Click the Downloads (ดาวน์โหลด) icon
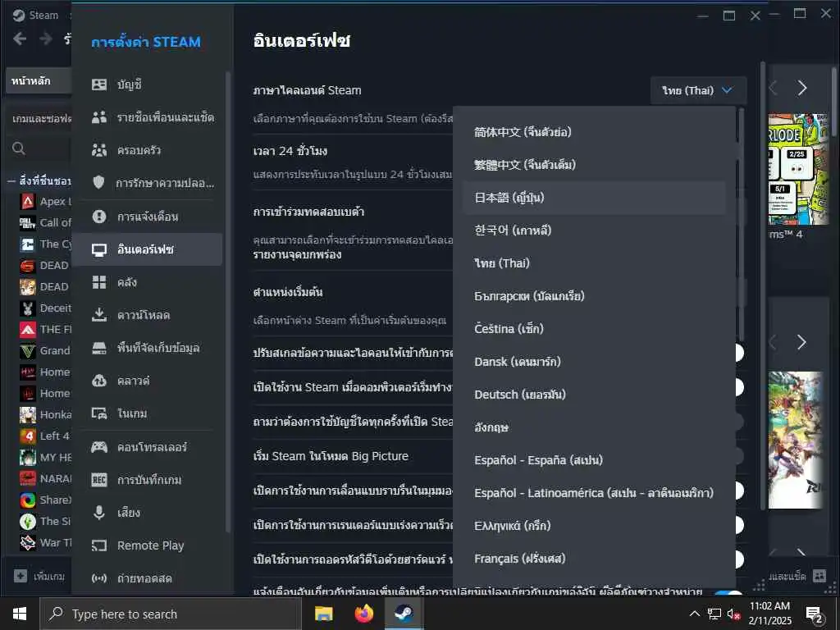The height and width of the screenshot is (630, 840). pyautogui.click(x=99, y=315)
